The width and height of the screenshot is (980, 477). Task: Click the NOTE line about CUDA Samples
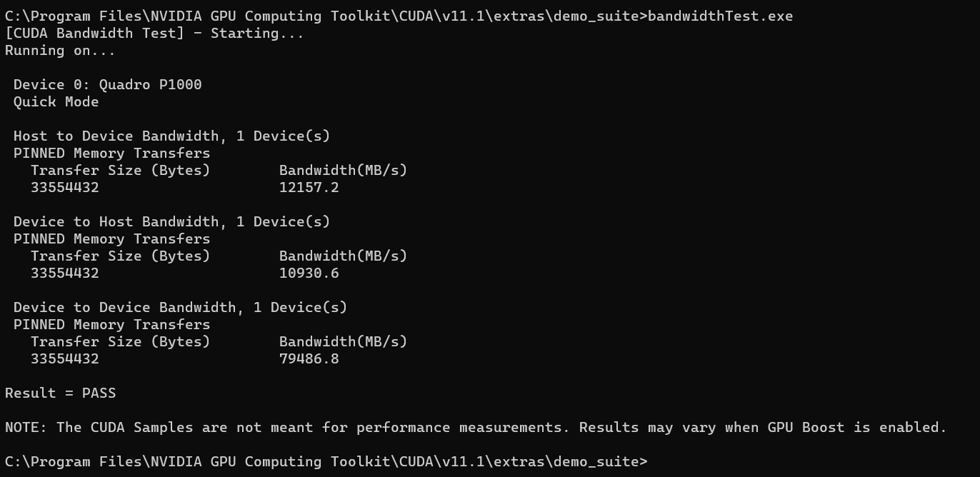[x=357, y=427]
